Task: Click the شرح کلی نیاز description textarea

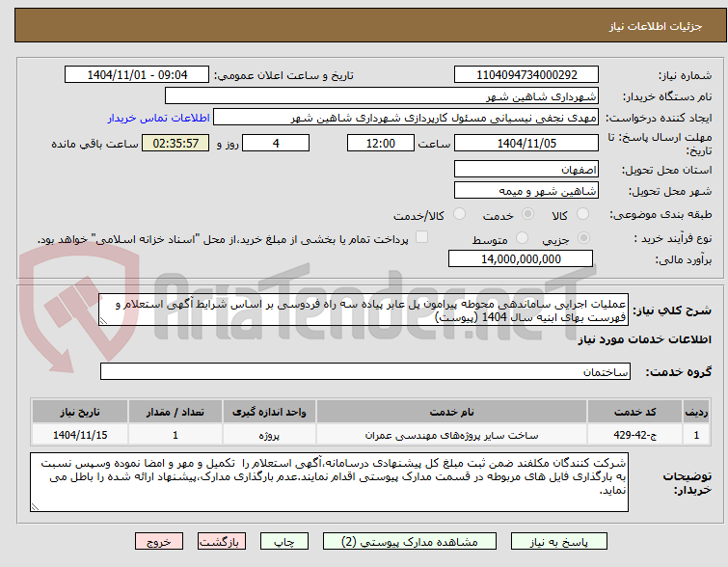Action: [364, 310]
